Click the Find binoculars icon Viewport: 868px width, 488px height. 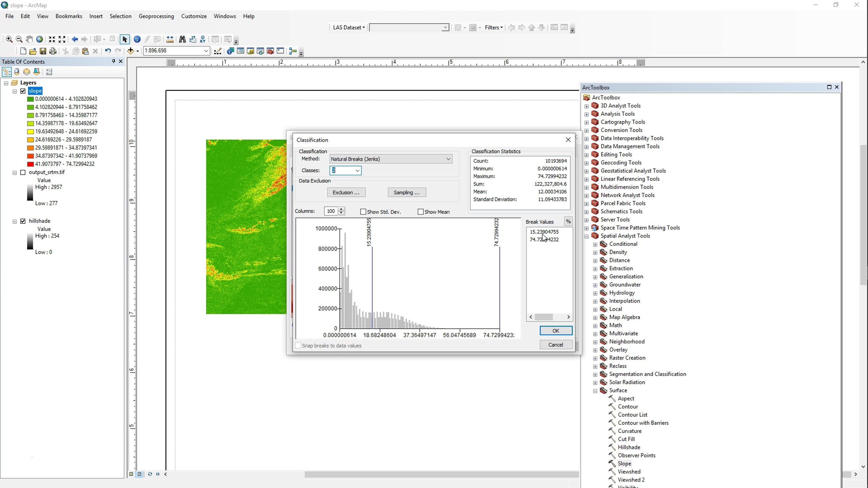(182, 39)
